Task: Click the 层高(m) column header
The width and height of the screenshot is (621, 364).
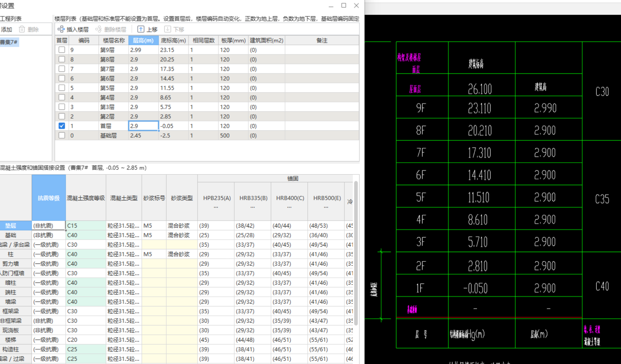Action: coord(144,40)
